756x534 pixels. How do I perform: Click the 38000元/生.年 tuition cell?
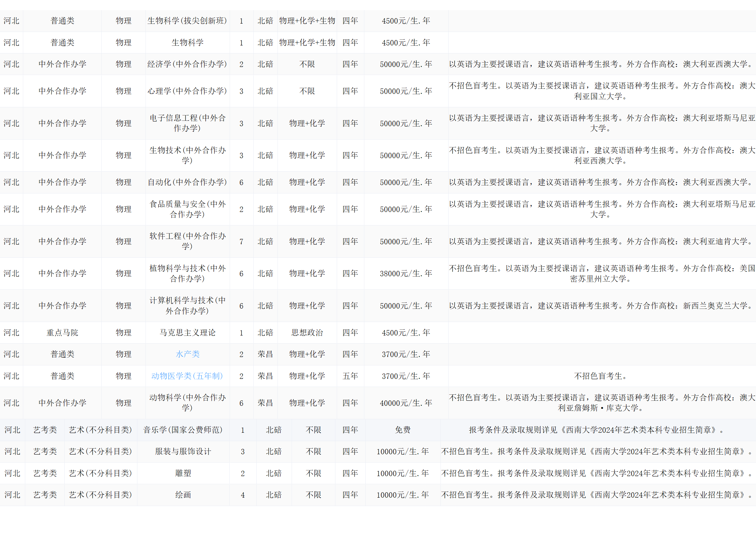pos(406,273)
